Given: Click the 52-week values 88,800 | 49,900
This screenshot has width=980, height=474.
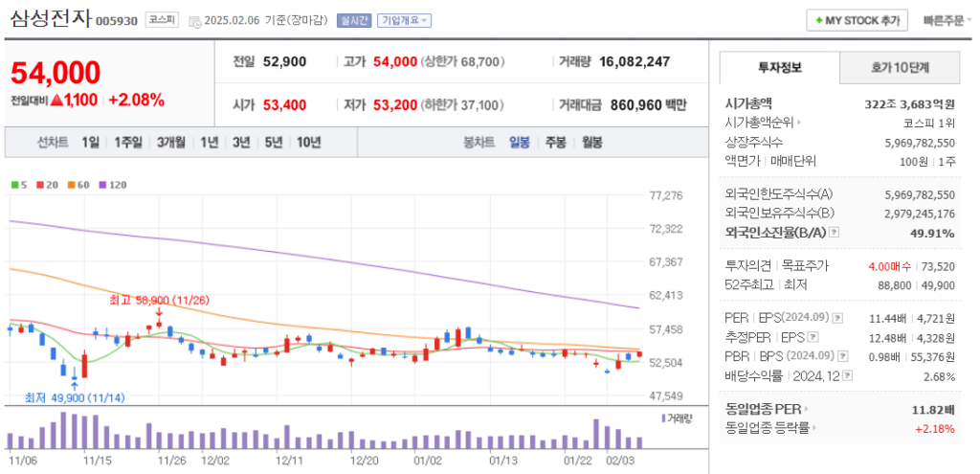Looking at the screenshot, I should (918, 285).
